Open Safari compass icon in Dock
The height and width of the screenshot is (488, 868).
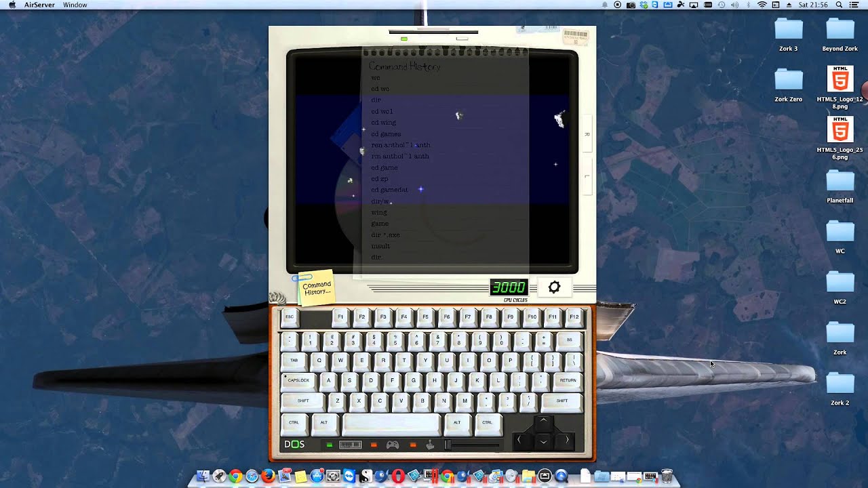click(x=252, y=476)
